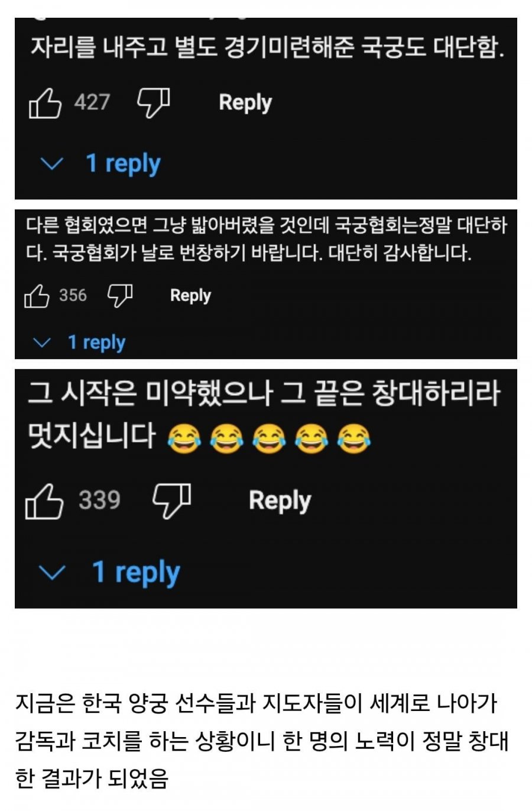
Task: Dislike the comment with 339 likes
Action: (x=172, y=501)
